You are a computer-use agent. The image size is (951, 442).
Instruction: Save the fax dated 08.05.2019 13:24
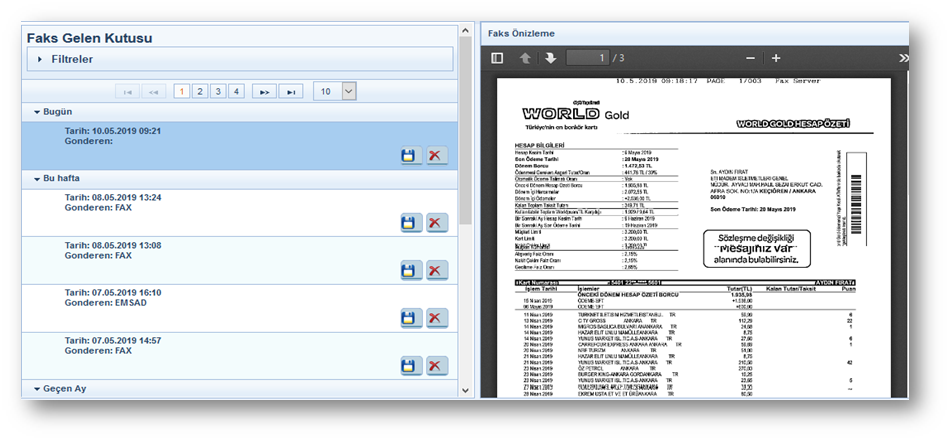point(409,222)
